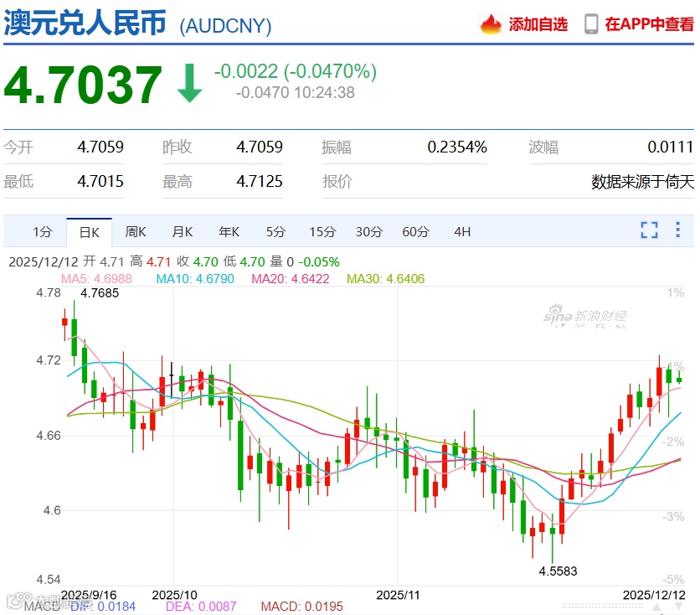The image size is (700, 615).
Task: Select the 5分 chart tab
Action: pos(275,232)
